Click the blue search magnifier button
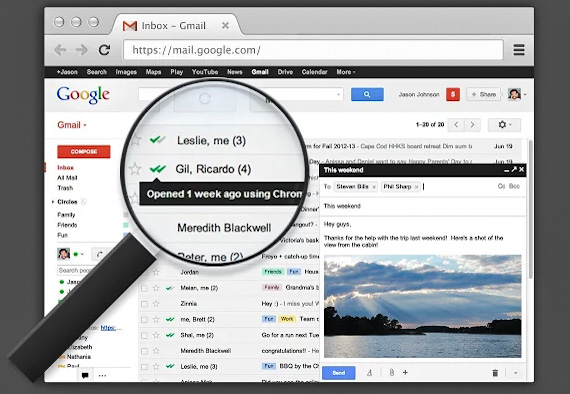This screenshot has height=394, width=570. 367,95
